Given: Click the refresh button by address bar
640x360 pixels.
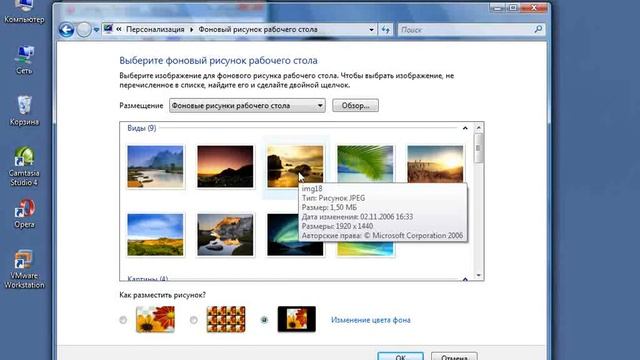Looking at the screenshot, I should [385, 29].
